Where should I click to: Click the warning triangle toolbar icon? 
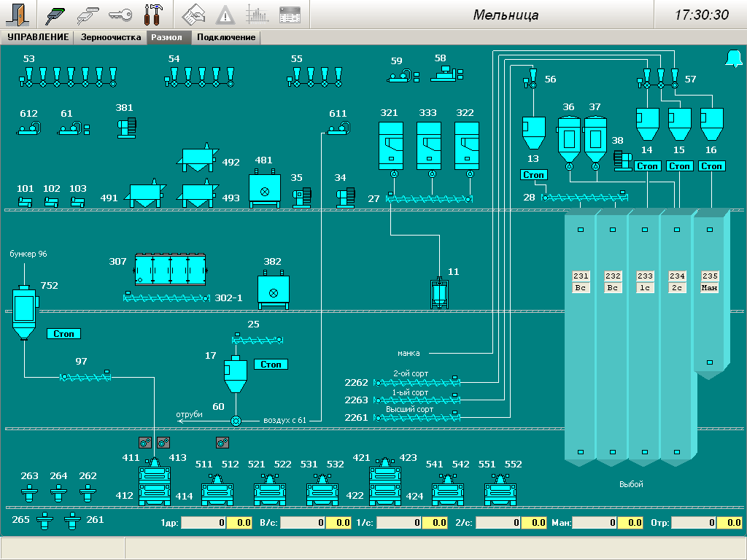225,14
